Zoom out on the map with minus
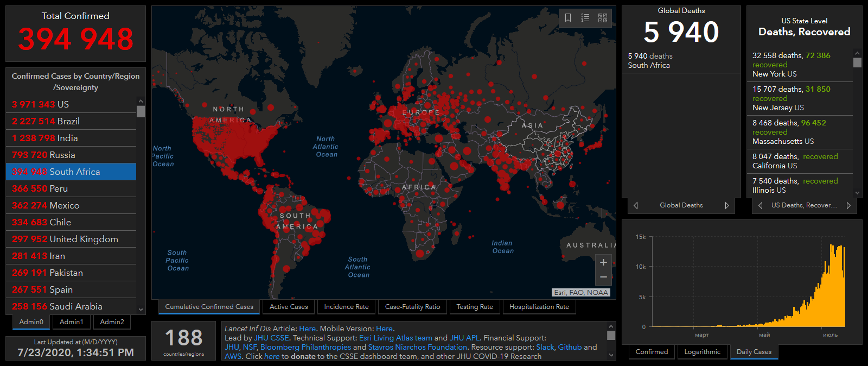This screenshot has height=366, width=868. click(603, 277)
